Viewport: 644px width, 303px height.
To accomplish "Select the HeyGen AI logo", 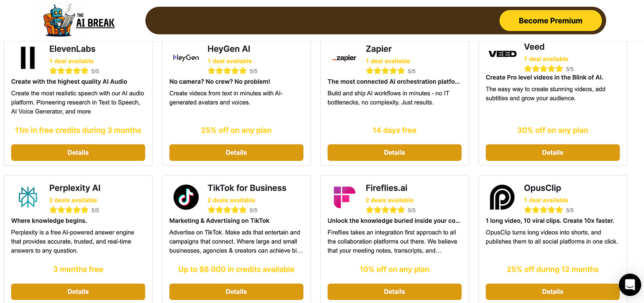I will (x=186, y=57).
